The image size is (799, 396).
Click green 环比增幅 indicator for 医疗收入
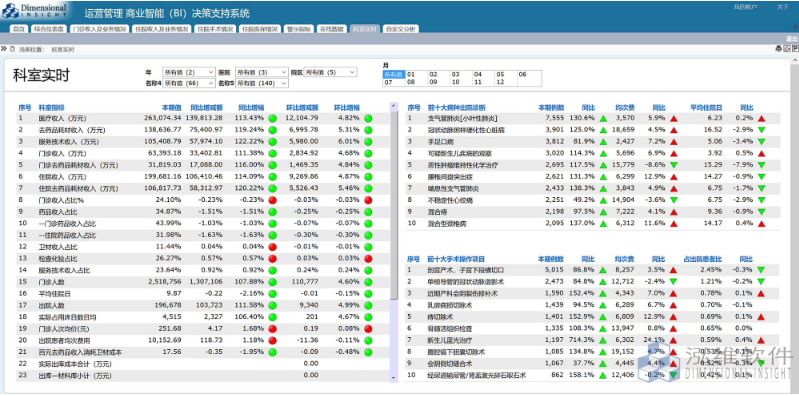(368, 118)
